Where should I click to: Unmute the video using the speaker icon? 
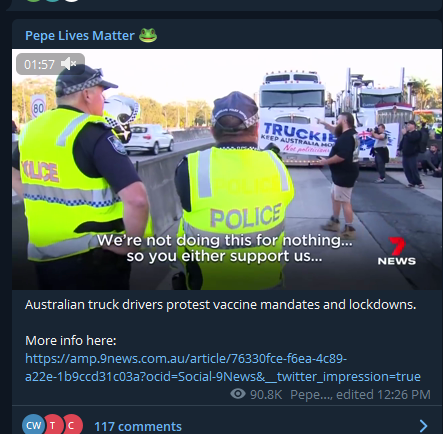[69, 64]
